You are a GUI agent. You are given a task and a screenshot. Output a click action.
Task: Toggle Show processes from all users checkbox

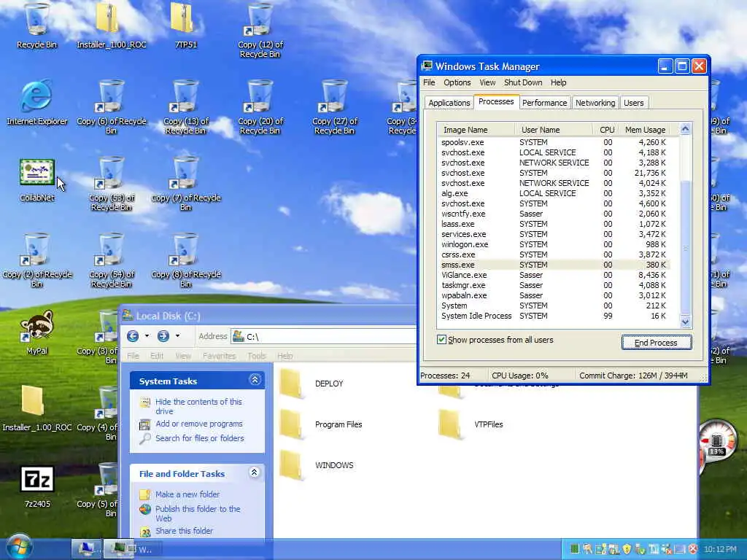tap(441, 340)
